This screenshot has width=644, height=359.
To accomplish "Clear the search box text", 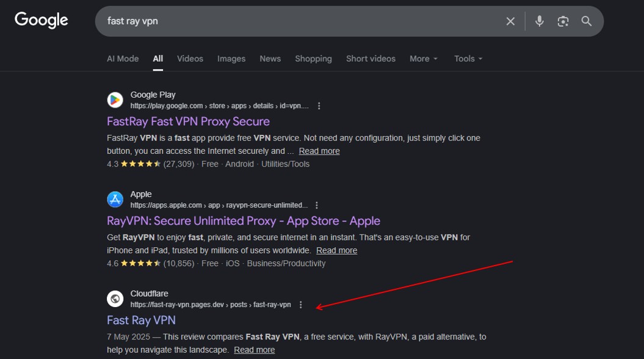I will (x=510, y=21).
